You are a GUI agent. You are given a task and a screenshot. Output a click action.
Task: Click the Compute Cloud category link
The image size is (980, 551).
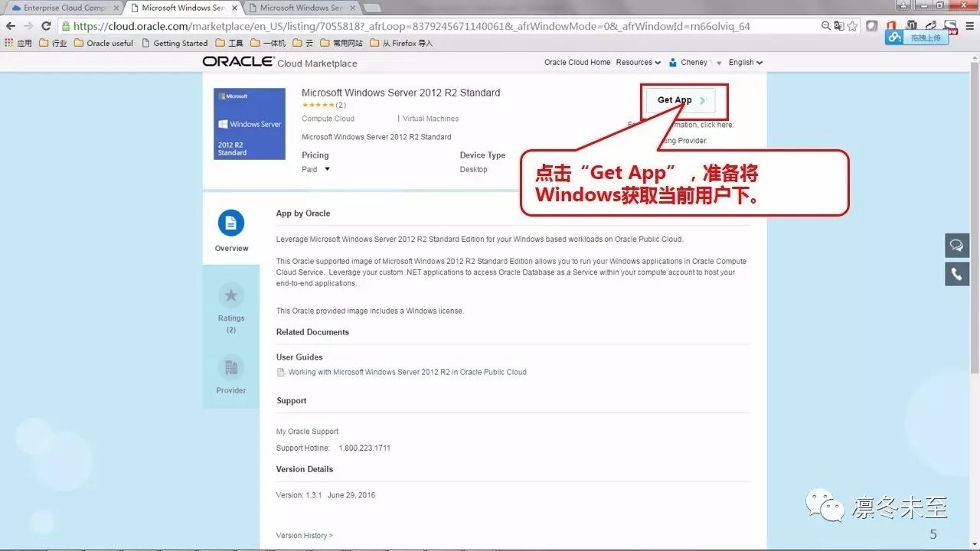[328, 119]
